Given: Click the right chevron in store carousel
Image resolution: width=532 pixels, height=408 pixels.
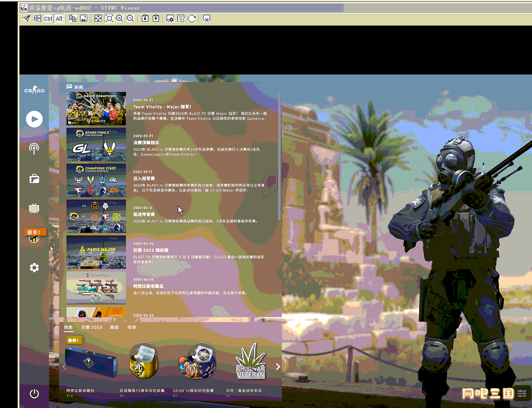Looking at the screenshot, I should (x=278, y=367).
